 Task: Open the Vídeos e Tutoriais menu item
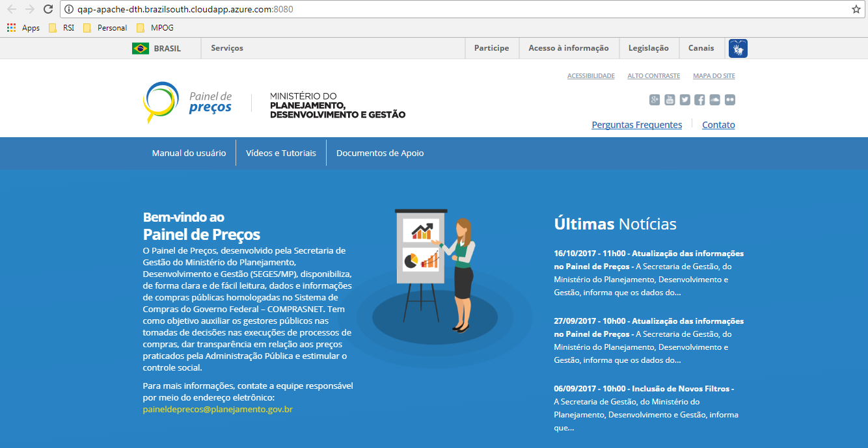(281, 153)
